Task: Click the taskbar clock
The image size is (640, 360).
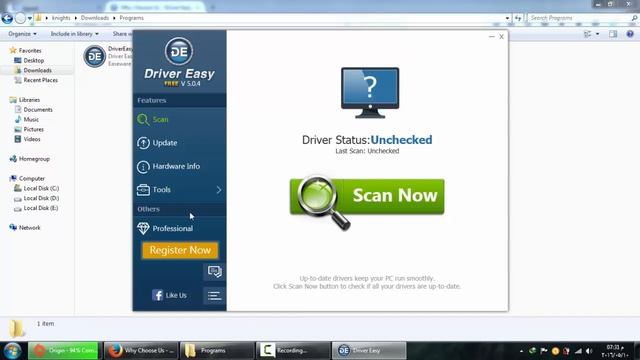Action: pos(615,351)
